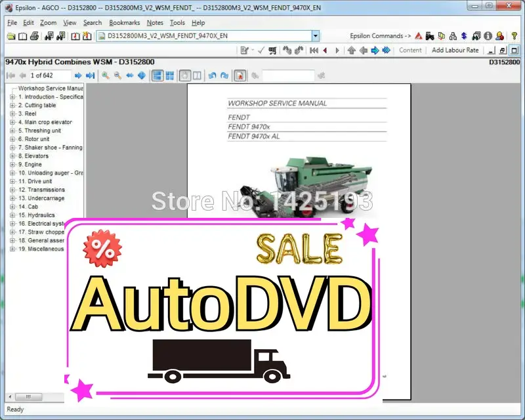Open the Zoom menu

click(x=48, y=23)
